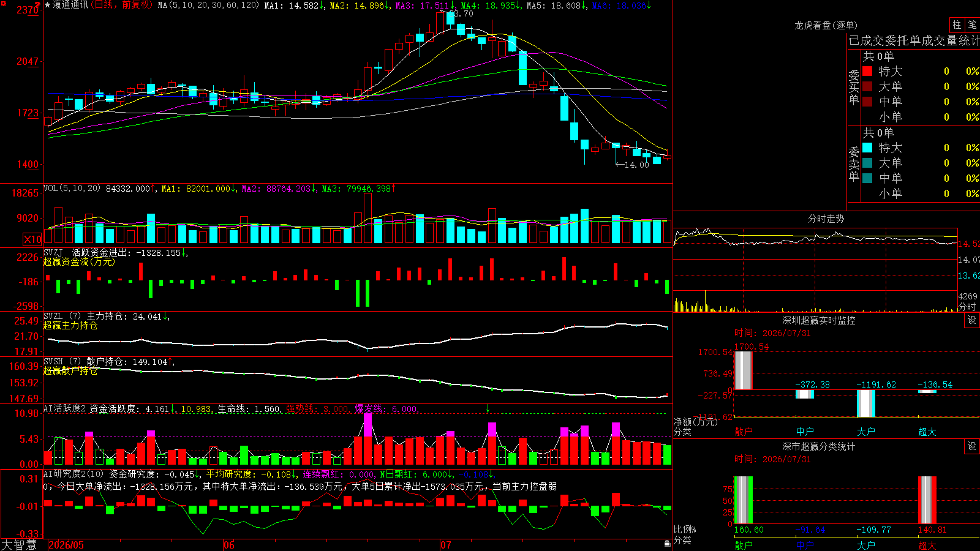Click the 小单 row in 委卖单 section
Image resolution: width=980 pixels, height=551 pixels.
(x=921, y=193)
